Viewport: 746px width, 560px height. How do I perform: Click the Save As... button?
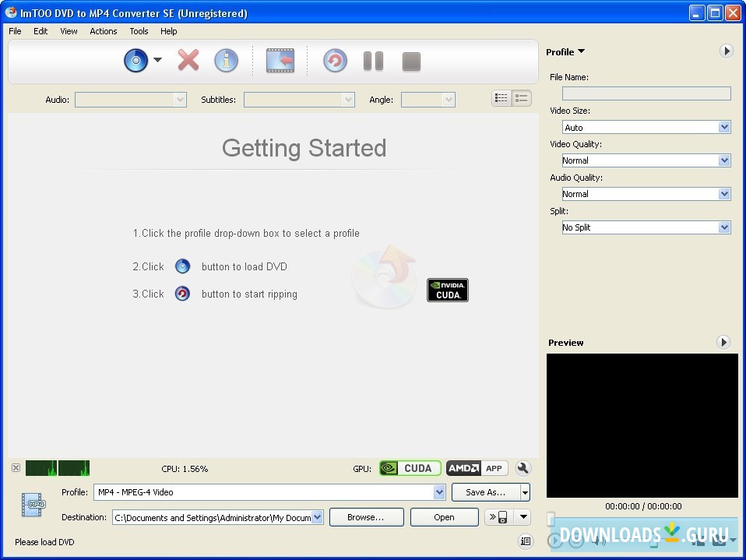click(485, 492)
